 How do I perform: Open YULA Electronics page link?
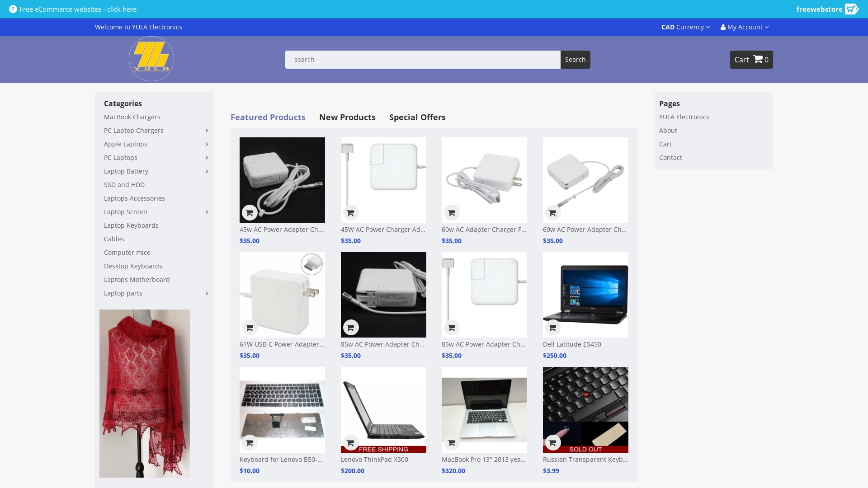(684, 117)
